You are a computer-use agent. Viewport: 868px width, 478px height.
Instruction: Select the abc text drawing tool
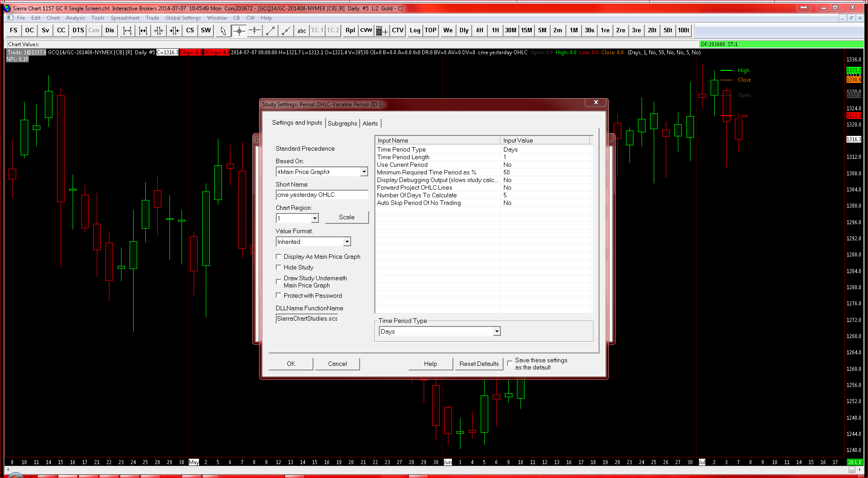[302, 30]
